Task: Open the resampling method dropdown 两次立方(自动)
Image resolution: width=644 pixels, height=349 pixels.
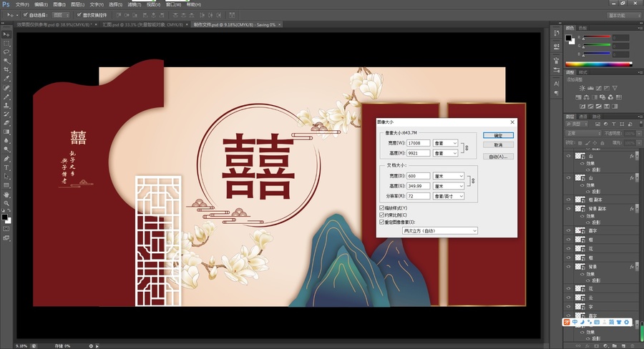Action: pyautogui.click(x=439, y=231)
